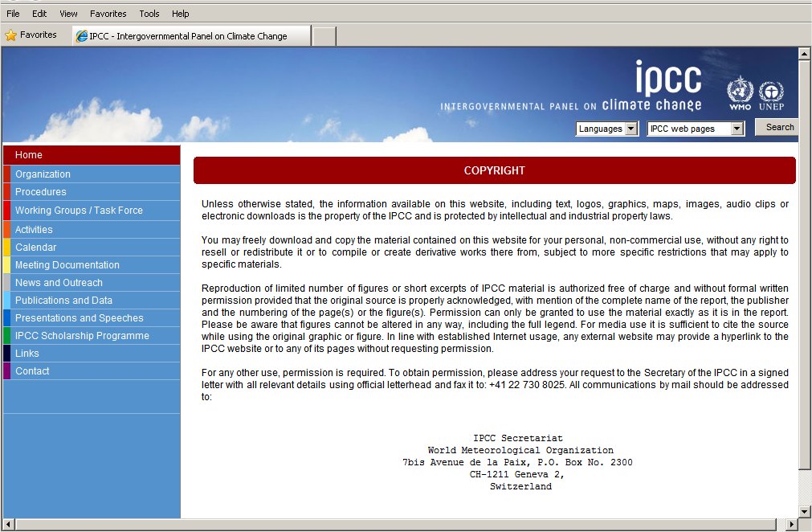Click the horizontal scrollbar right arrow
This screenshot has height=532, width=812.
click(791, 524)
